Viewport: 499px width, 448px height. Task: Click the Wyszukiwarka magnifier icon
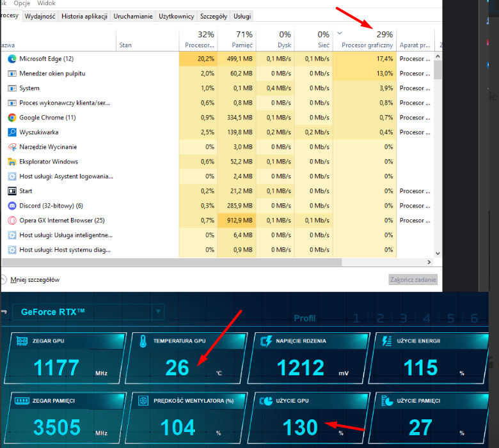click(12, 132)
